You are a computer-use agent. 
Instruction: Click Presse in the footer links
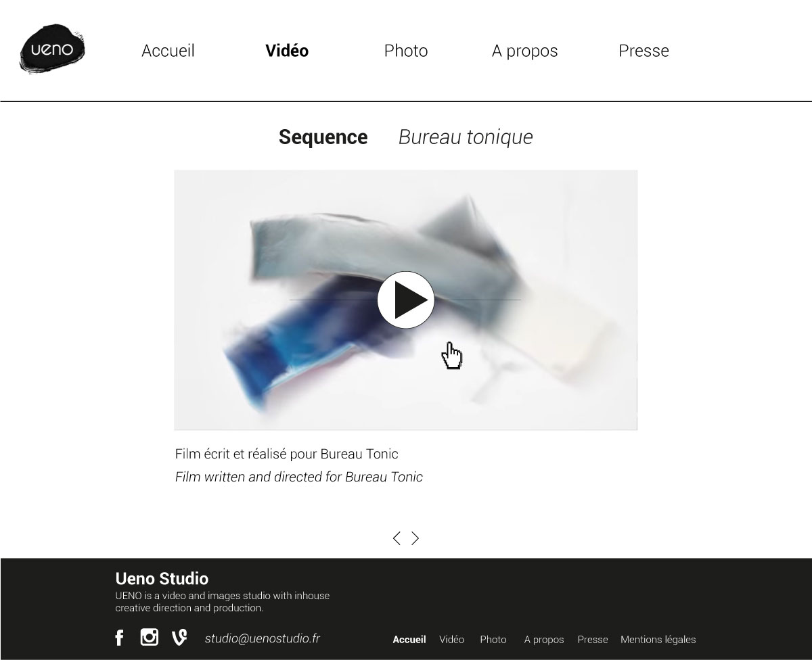(x=593, y=640)
